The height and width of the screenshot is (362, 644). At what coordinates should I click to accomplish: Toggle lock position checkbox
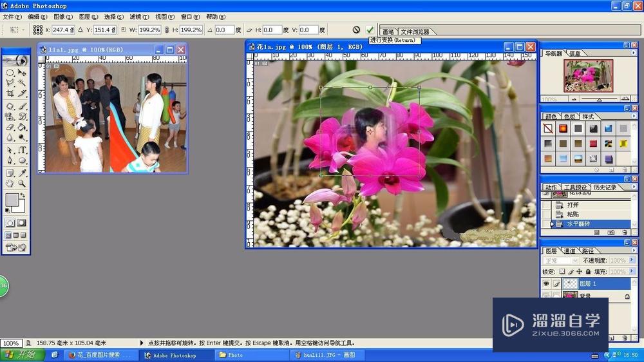click(x=579, y=272)
